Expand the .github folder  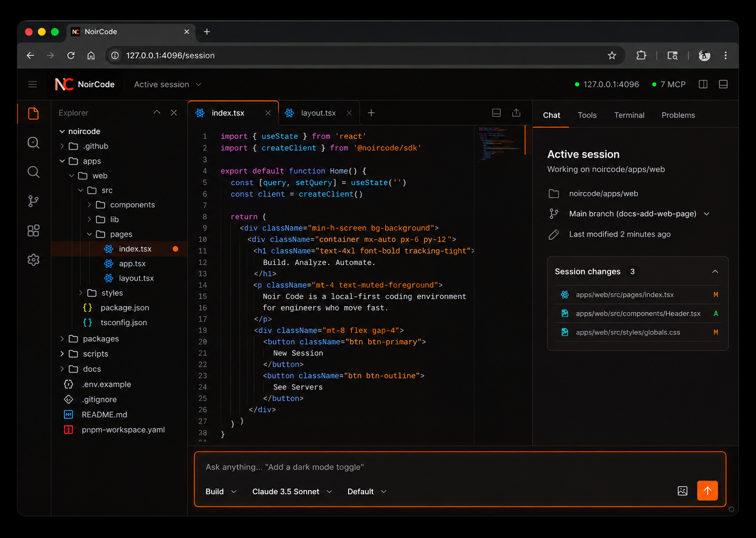(x=62, y=146)
